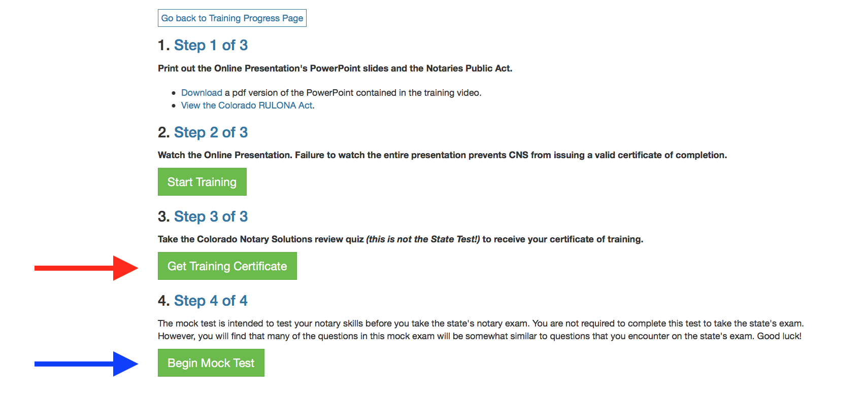Image resolution: width=868 pixels, height=399 pixels.
Task: Click the italic 'this is not the State Test!' note
Action: pyautogui.click(x=423, y=239)
